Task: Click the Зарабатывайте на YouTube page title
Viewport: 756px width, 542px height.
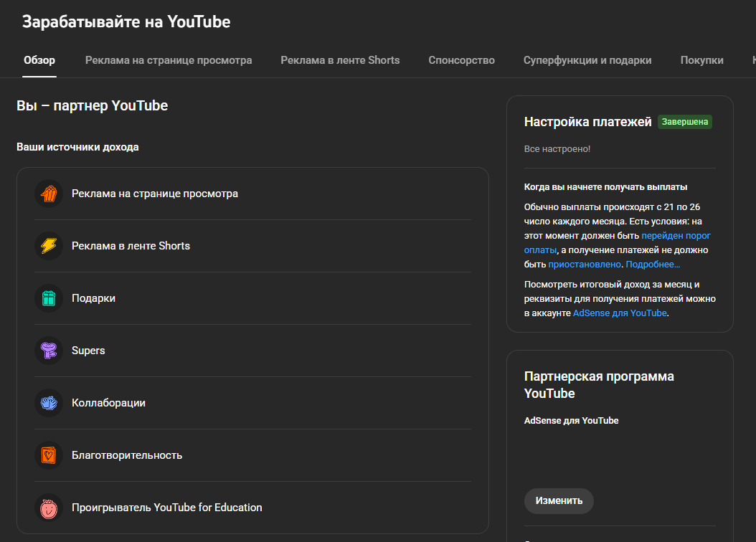Action: pos(126,22)
